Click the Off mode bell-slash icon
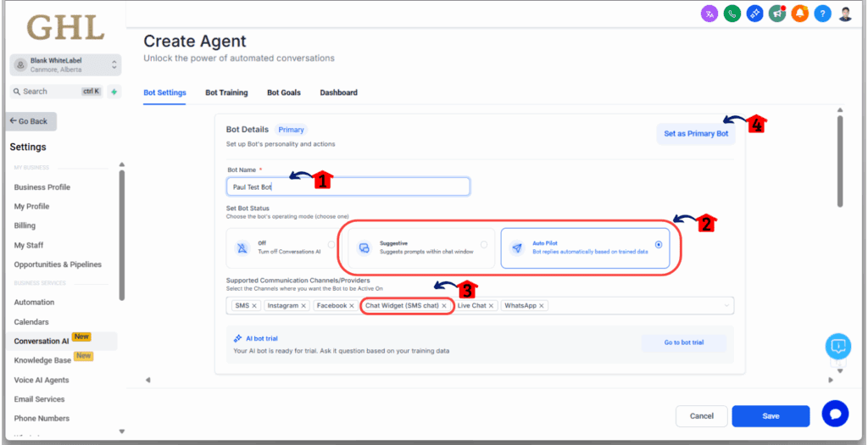The width and height of the screenshot is (868, 445). click(x=242, y=248)
